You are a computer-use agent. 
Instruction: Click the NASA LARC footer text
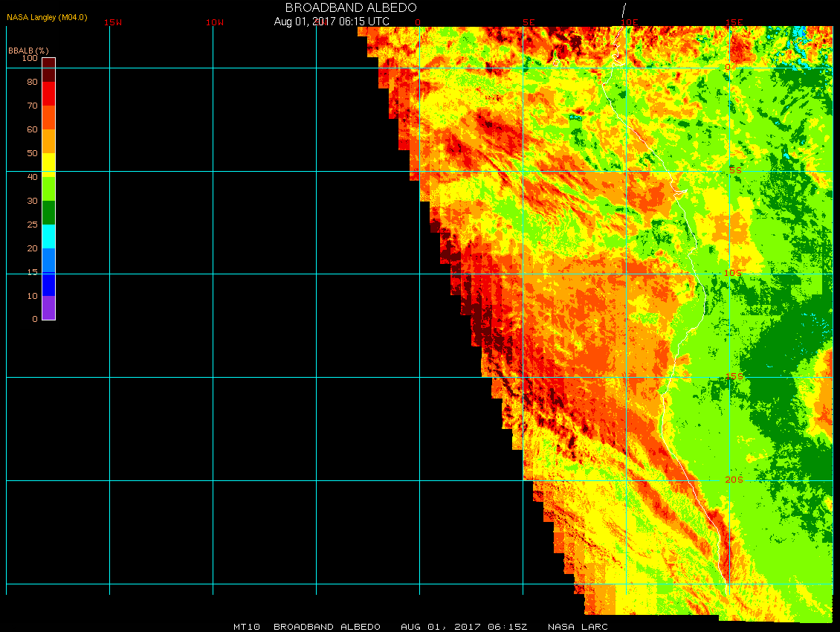(578, 627)
